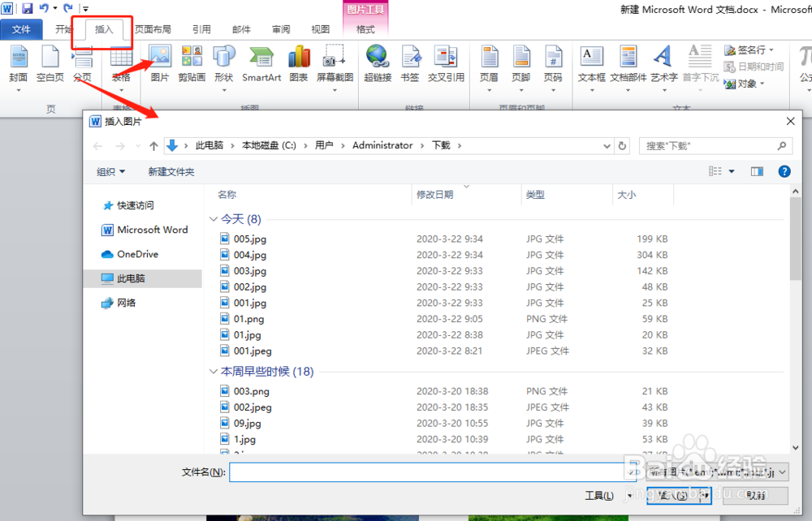Insert a 文本框 text box

point(591,68)
